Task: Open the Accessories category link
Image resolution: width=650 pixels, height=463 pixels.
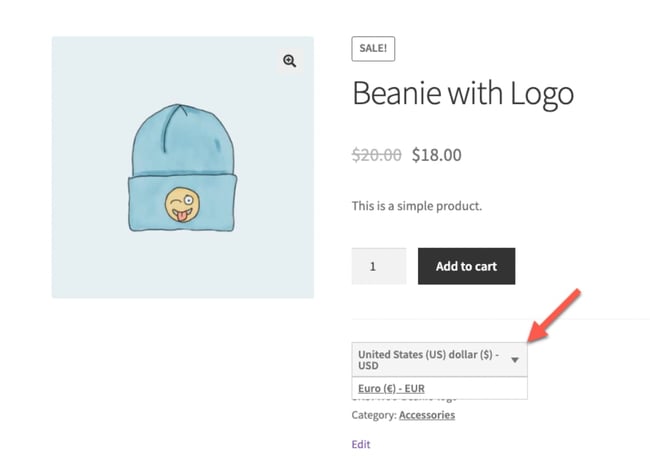Action: [x=426, y=415]
